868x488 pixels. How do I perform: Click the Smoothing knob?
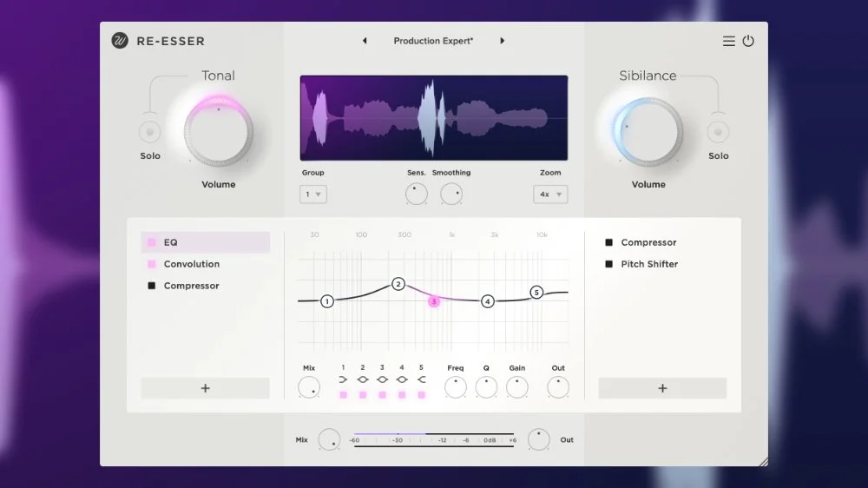click(x=451, y=194)
